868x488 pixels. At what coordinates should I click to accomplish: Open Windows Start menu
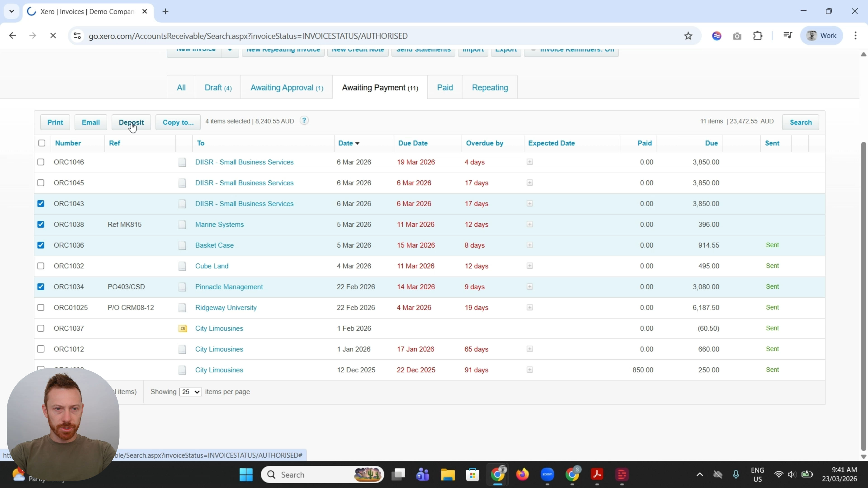246,474
